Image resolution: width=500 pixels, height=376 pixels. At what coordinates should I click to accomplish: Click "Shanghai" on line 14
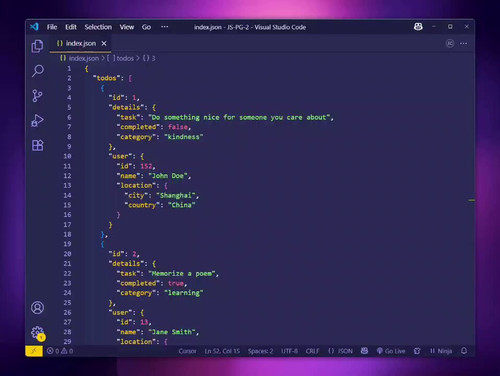click(x=176, y=195)
